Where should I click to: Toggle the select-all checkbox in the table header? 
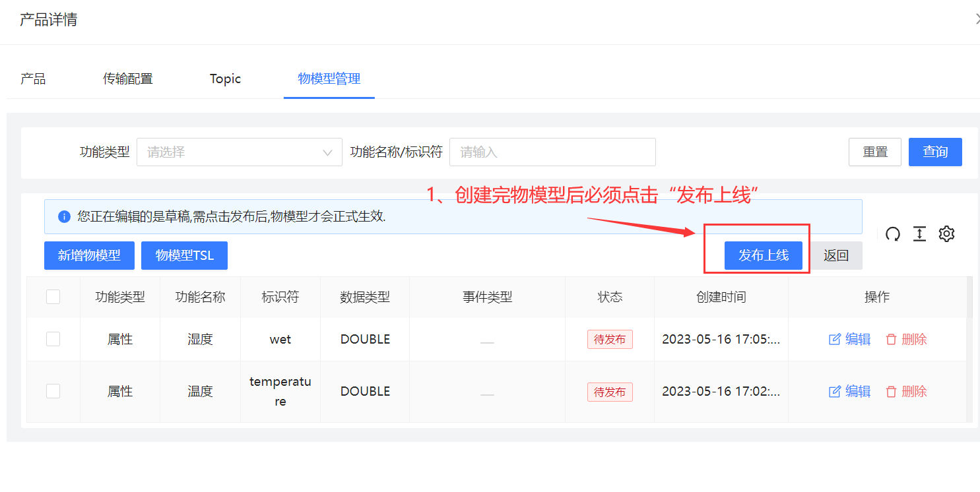53,297
